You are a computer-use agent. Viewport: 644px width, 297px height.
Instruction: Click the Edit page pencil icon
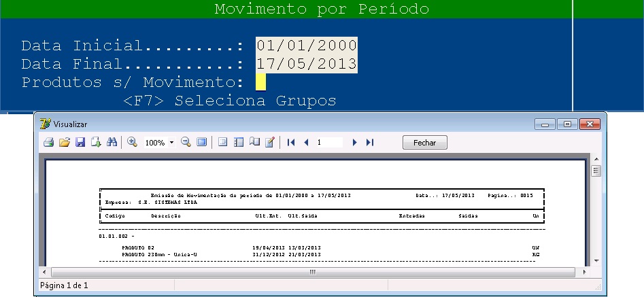click(x=270, y=143)
